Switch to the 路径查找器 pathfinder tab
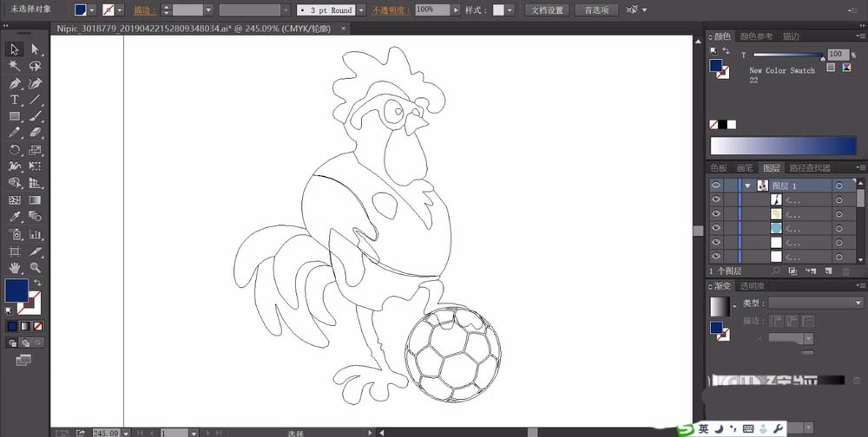This screenshot has height=437, width=868. coord(809,167)
